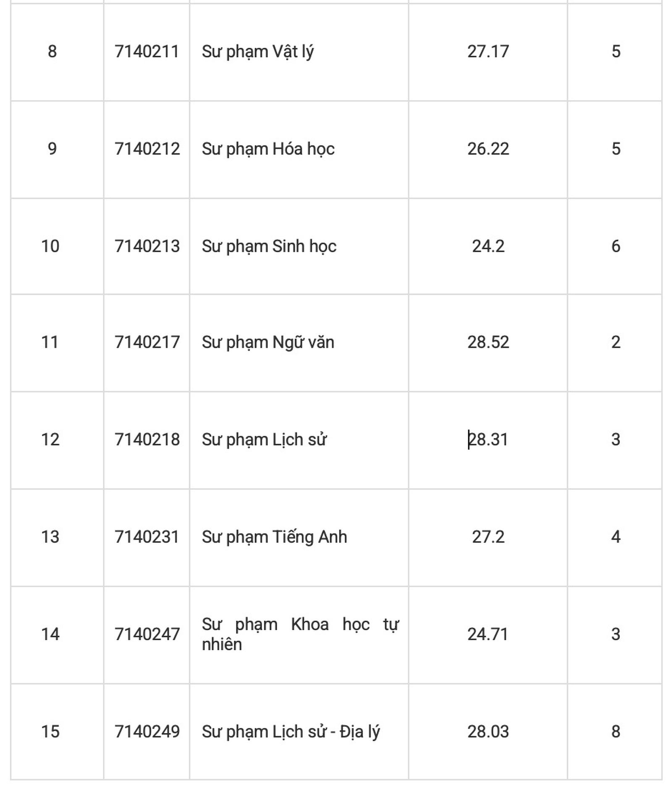Image resolution: width=672 pixels, height=789 pixels.
Task: Click the major code 7140249
Action: pyautogui.click(x=147, y=732)
